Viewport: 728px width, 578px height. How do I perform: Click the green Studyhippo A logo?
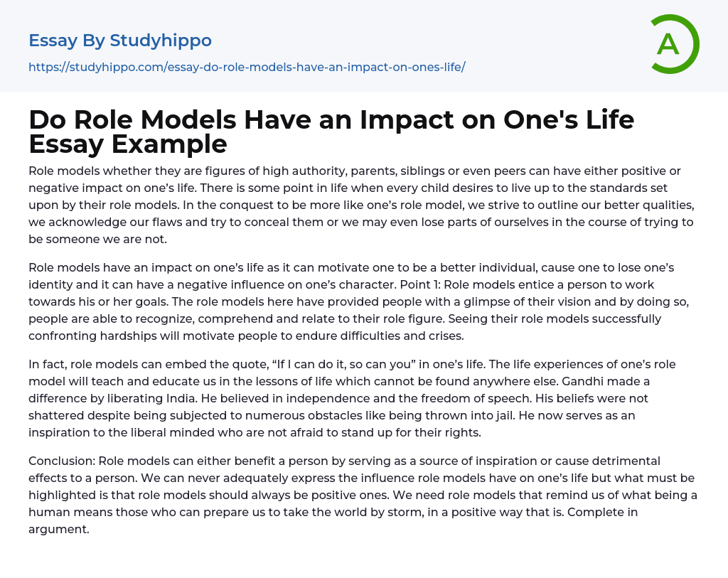674,44
